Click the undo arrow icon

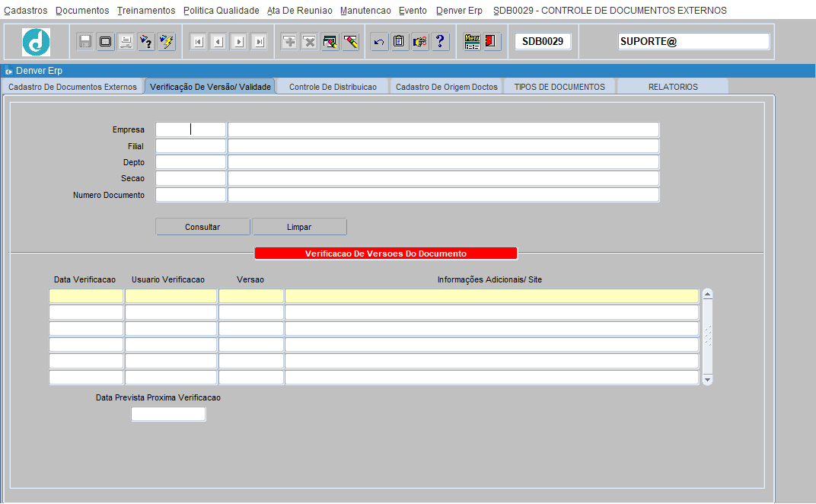coord(378,42)
